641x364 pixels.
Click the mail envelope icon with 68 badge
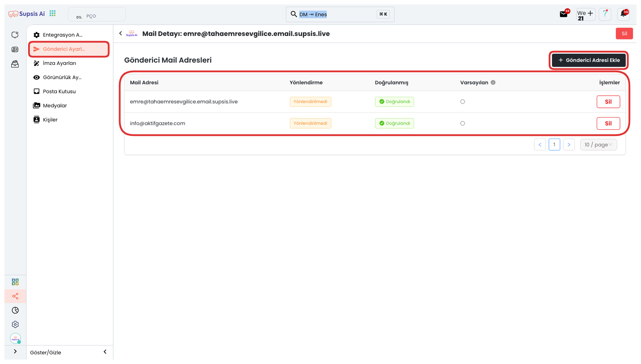tap(564, 14)
